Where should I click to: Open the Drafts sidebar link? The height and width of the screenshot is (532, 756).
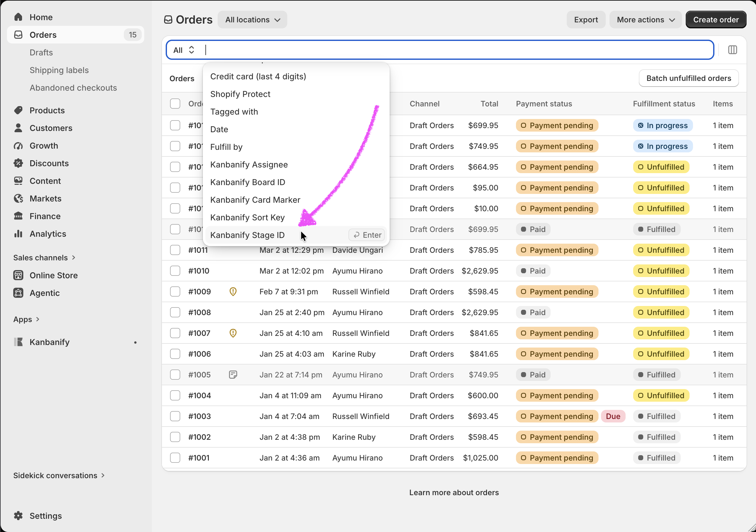(41, 53)
